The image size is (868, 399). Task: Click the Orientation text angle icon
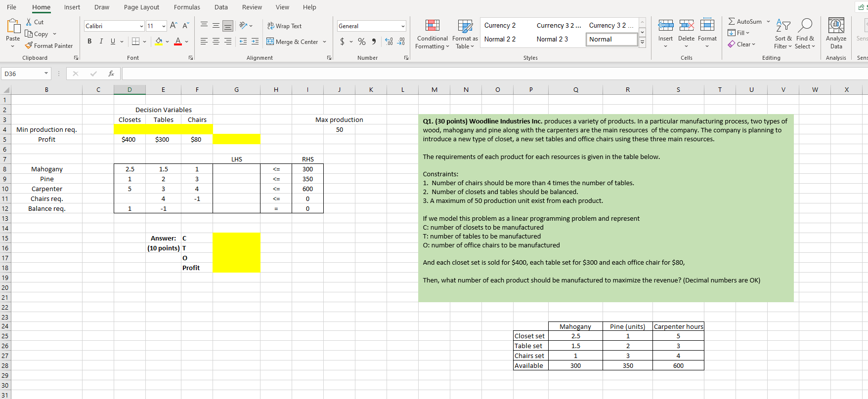pos(243,26)
